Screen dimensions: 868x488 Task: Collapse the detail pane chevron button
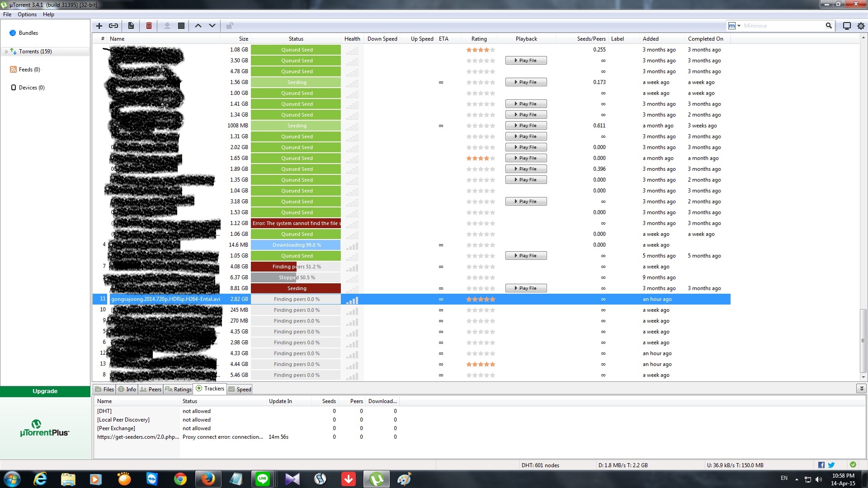(x=861, y=388)
